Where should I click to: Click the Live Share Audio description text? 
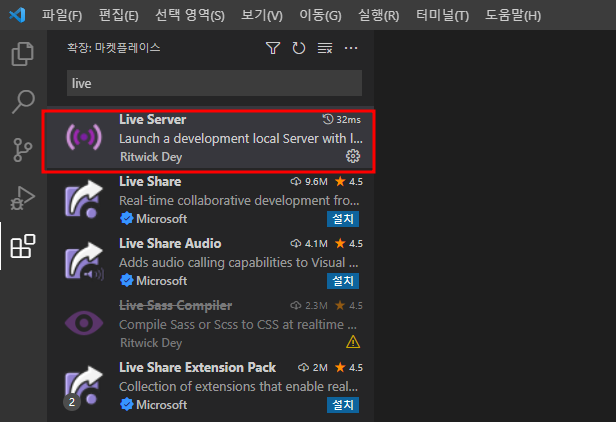pos(238,263)
